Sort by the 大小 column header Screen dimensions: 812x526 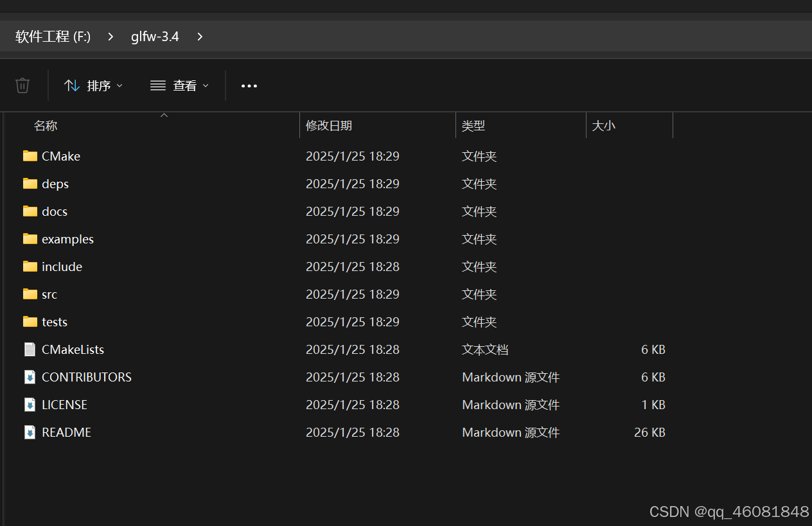coord(603,125)
